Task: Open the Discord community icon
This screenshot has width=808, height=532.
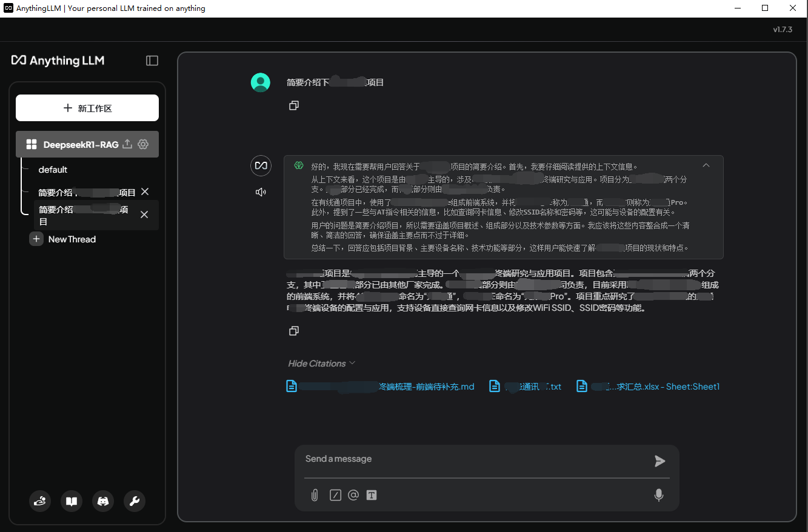Action: tap(103, 501)
